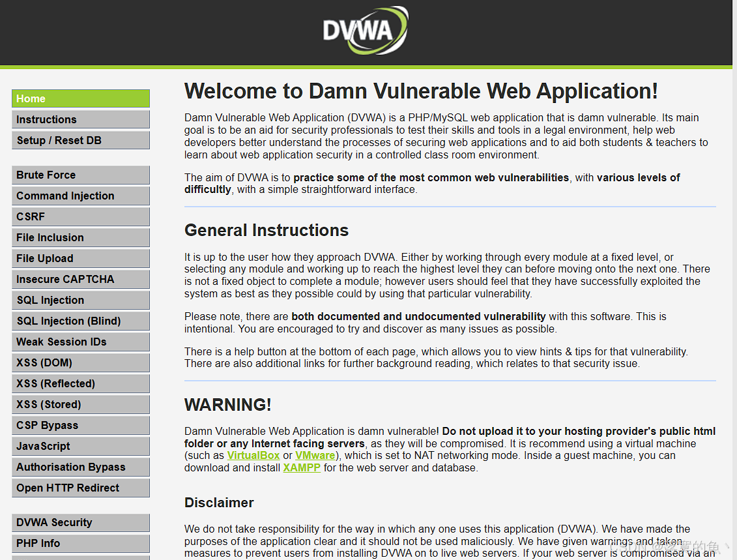
Task: Click the Welcome to Damn Vulnerable heading
Action: pos(421,91)
